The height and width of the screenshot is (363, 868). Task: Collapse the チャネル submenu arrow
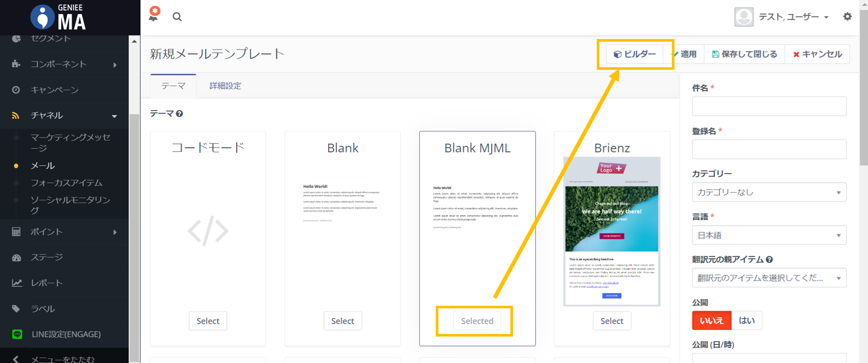point(115,116)
